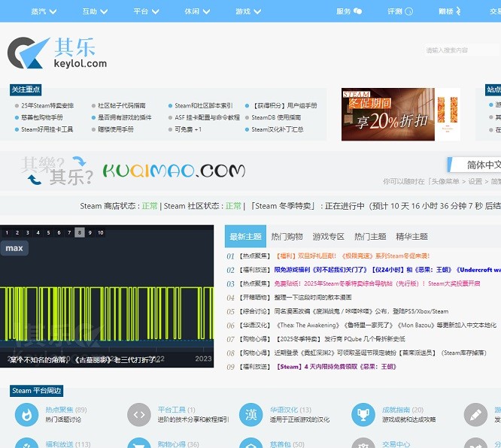Open the Steam和社区脚本索引 link
This screenshot has height=448, width=501.
click(204, 105)
